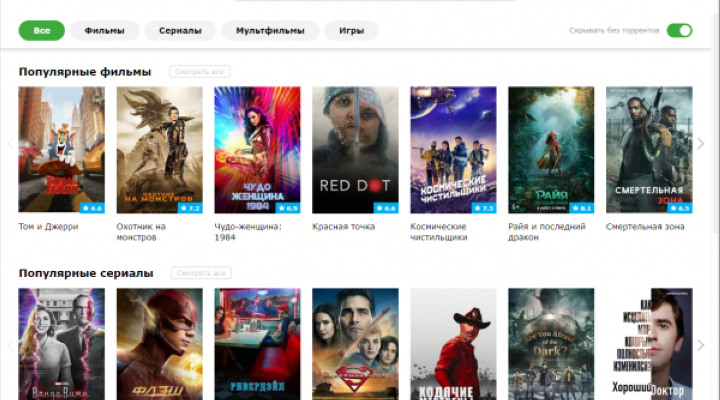720x400 pixels.
Task: Click the 6.6 rating badge on Tom and Jerry
Action: pyautogui.click(x=92, y=208)
